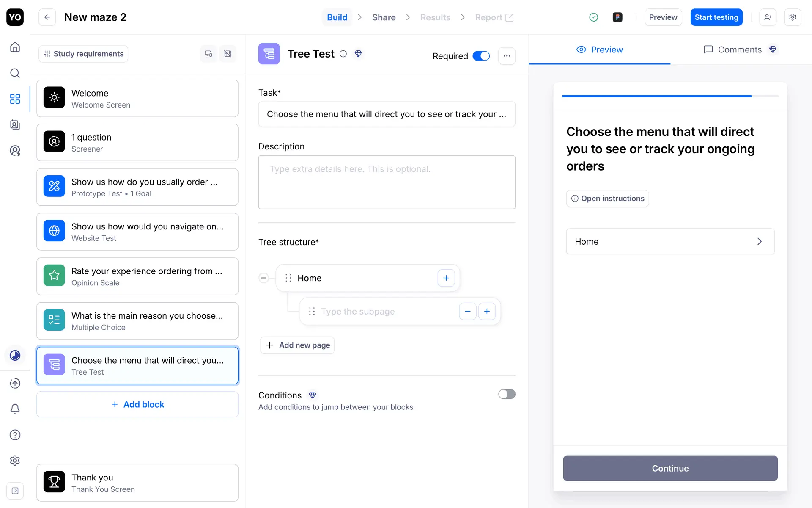Viewport: 812px width, 508px height.
Task: Click the back arrow beside New maze 2
Action: pyautogui.click(x=47, y=17)
